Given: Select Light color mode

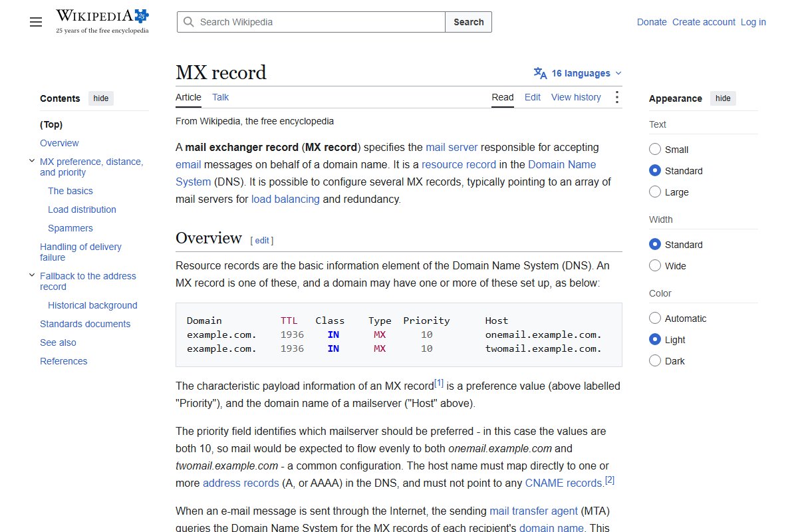Looking at the screenshot, I should 655,340.
